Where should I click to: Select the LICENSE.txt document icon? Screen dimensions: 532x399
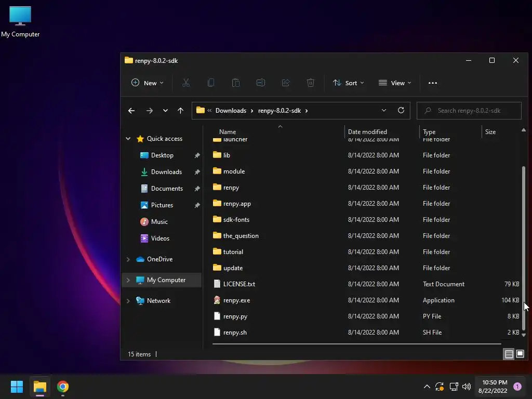pyautogui.click(x=217, y=284)
